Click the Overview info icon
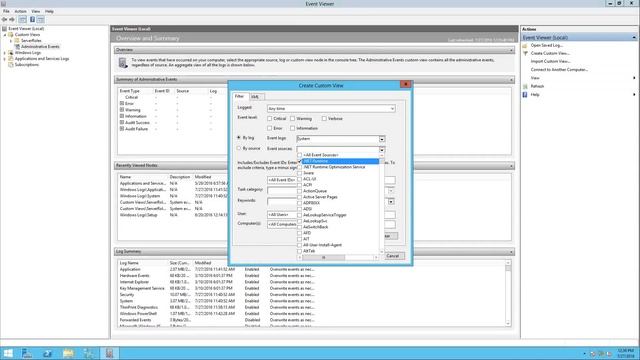The image size is (640, 360). [x=122, y=62]
